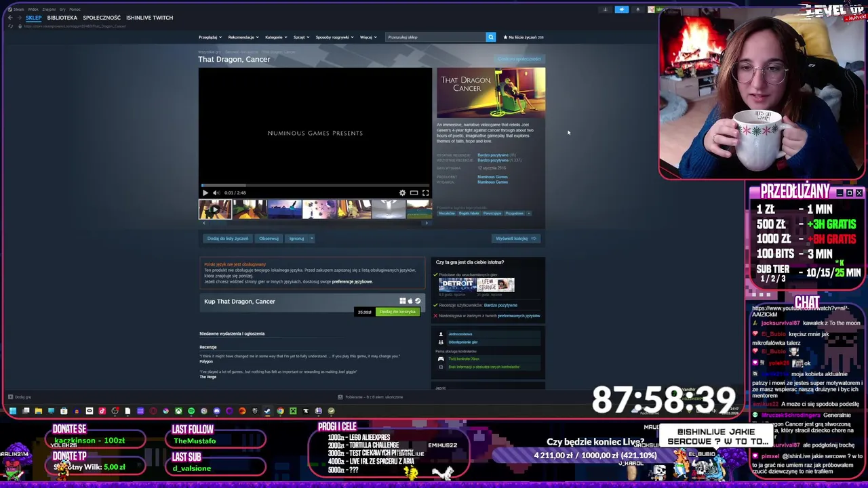Viewport: 868px width, 488px height.
Task: Click Bardzo pozytywne all reviews link
Action: point(494,161)
